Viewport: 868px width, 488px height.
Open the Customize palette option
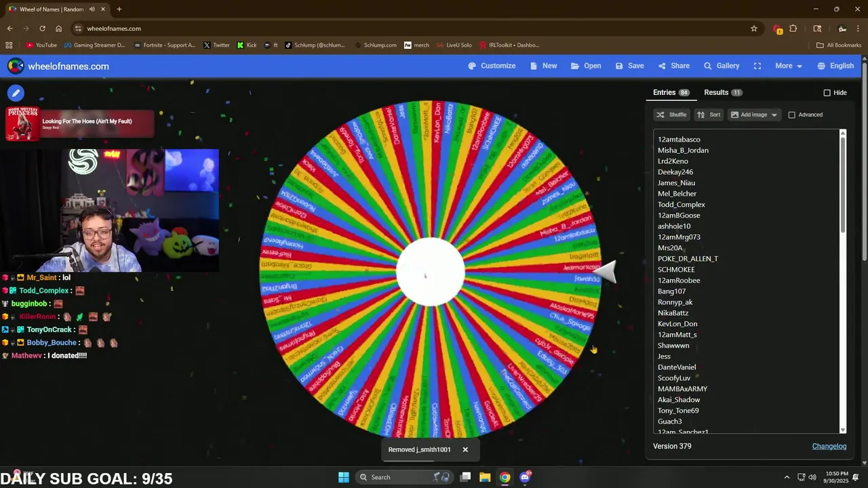pos(492,66)
